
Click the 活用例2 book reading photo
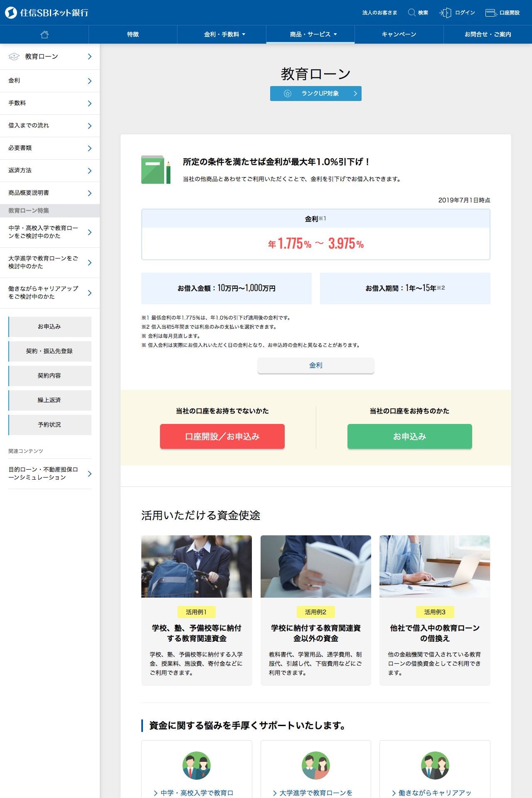click(x=316, y=566)
